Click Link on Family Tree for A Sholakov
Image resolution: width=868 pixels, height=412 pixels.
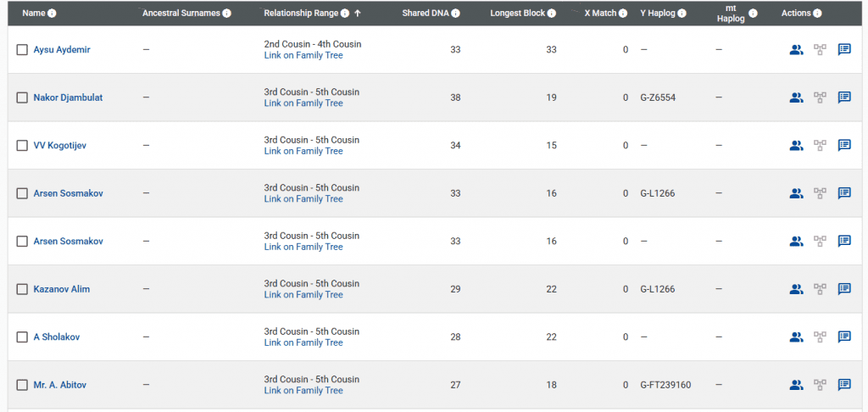pyautogui.click(x=303, y=342)
